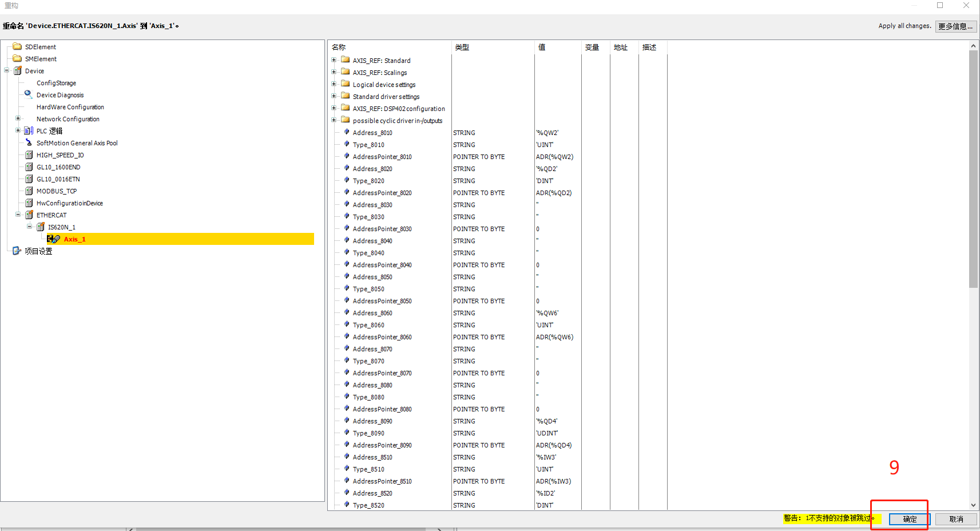Collapse the Device tree branch
Viewport: 980px width, 531px height.
click(x=6, y=70)
